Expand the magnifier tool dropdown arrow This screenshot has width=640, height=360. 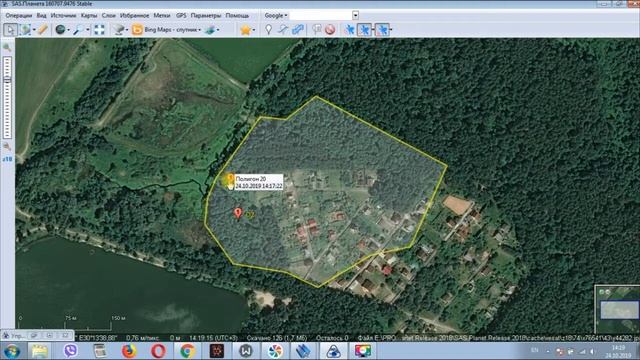click(87, 30)
